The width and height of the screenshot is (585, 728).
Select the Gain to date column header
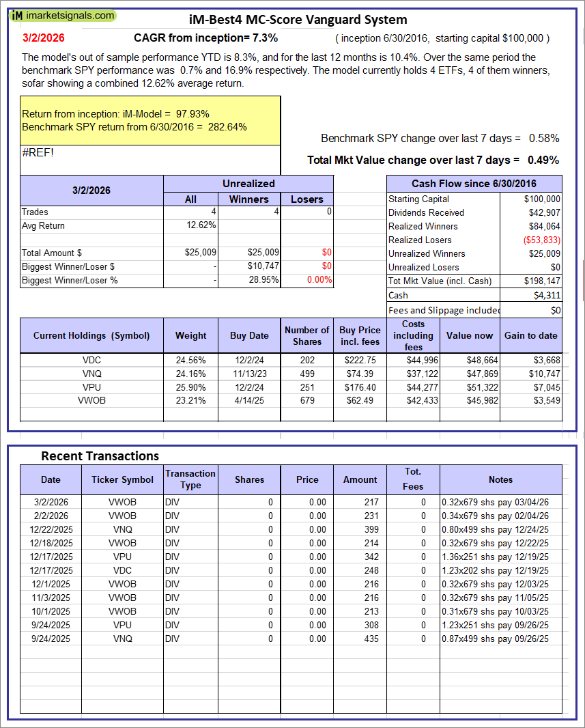tap(530, 335)
